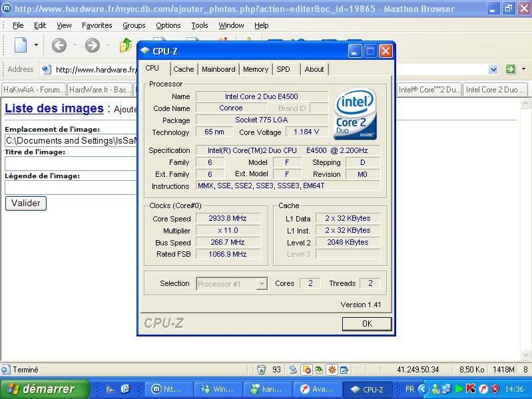
Task: Switch to the Intel® Core™2 Du... browser tab
Action: [429, 90]
